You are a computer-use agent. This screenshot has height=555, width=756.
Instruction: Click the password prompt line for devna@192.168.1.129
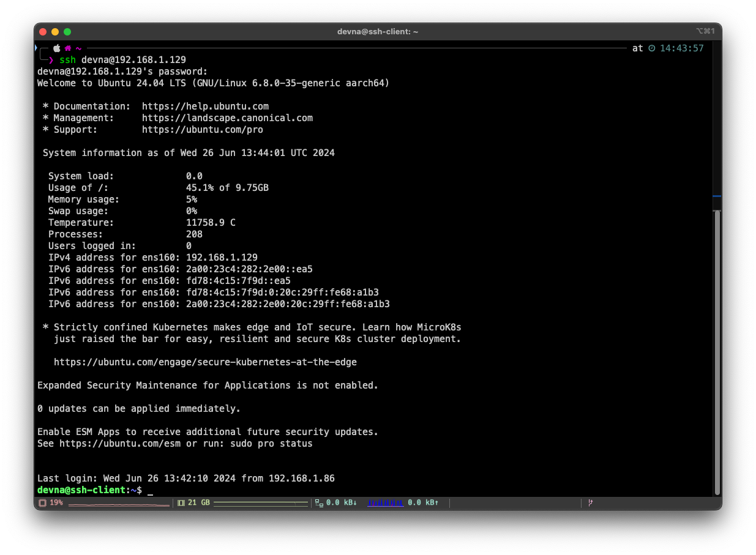tap(122, 72)
